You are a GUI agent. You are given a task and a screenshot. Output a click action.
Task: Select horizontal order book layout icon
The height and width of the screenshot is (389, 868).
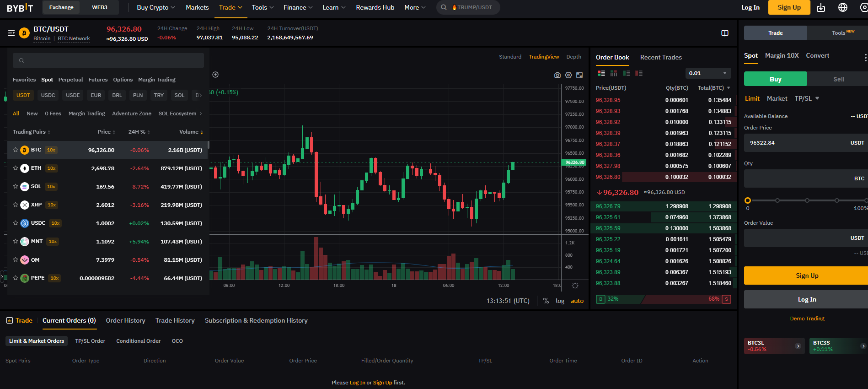click(614, 73)
